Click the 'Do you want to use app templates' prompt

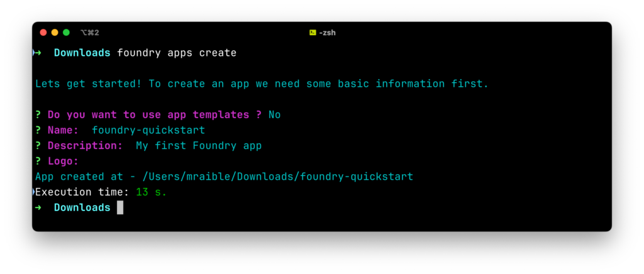click(155, 115)
